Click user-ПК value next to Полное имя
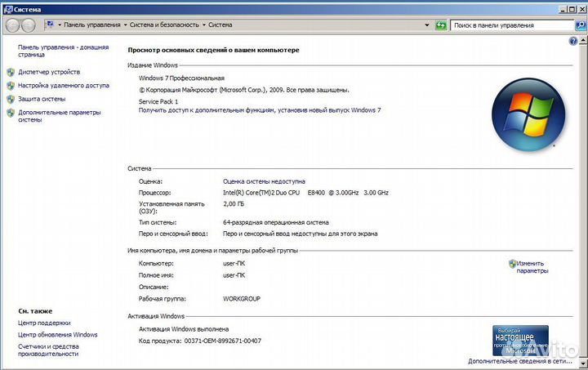Screen dimensions: 588x370 pyautogui.click(x=234, y=275)
